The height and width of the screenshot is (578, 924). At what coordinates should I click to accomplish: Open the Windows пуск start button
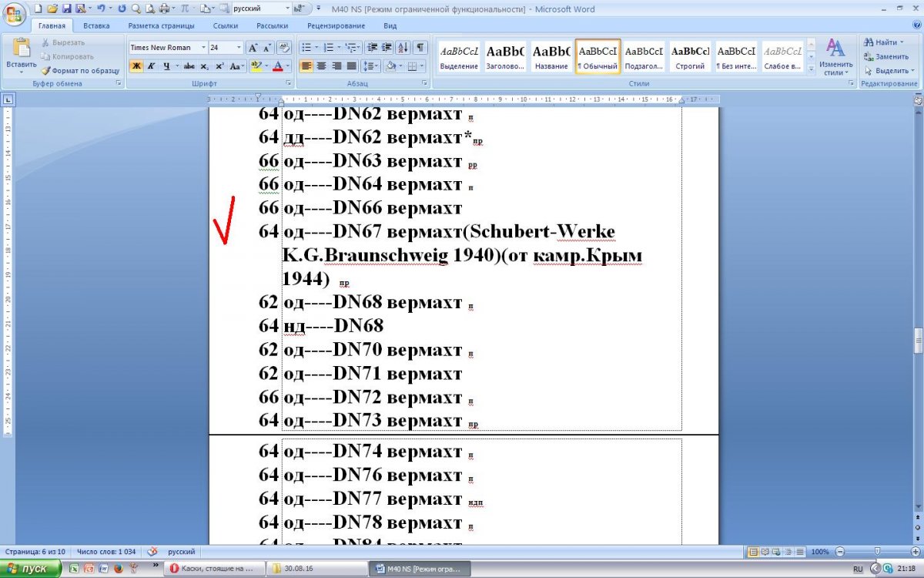click(x=31, y=569)
